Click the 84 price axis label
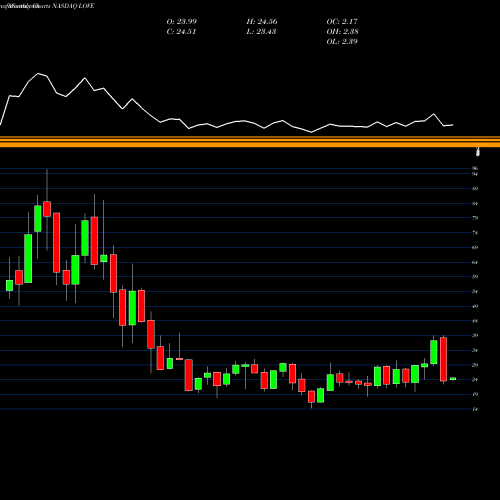The width and height of the screenshot is (500, 500). (475, 203)
